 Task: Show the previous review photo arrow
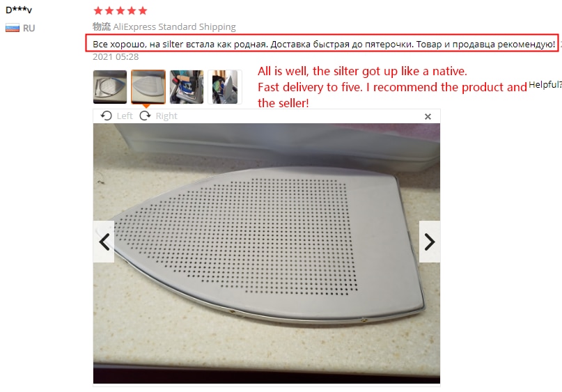(104, 242)
